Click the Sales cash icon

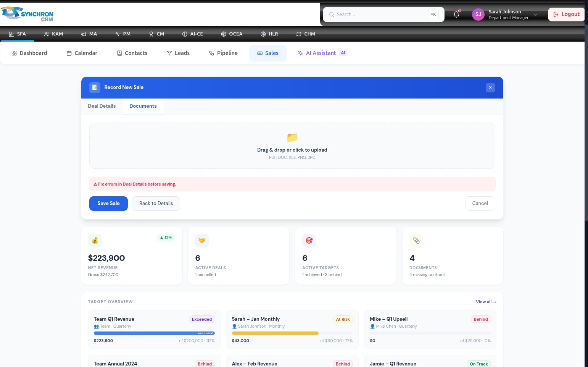tap(260, 53)
